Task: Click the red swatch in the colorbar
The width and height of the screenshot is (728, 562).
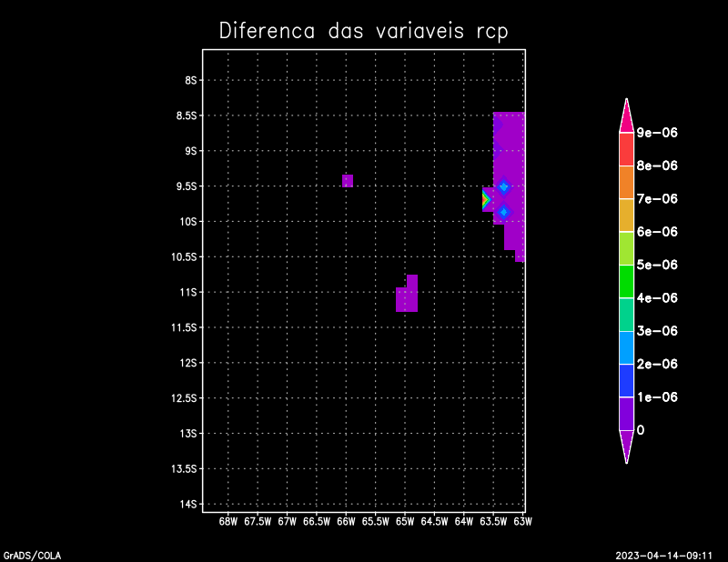Action: pyautogui.click(x=626, y=149)
